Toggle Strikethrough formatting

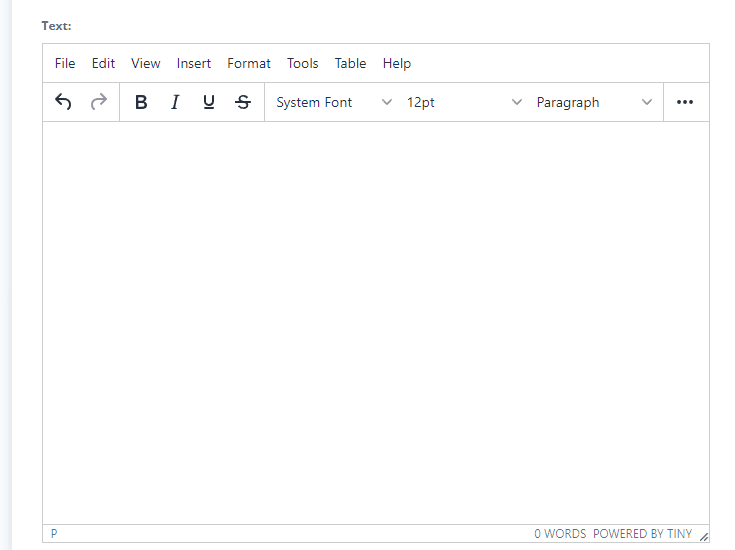tap(243, 102)
